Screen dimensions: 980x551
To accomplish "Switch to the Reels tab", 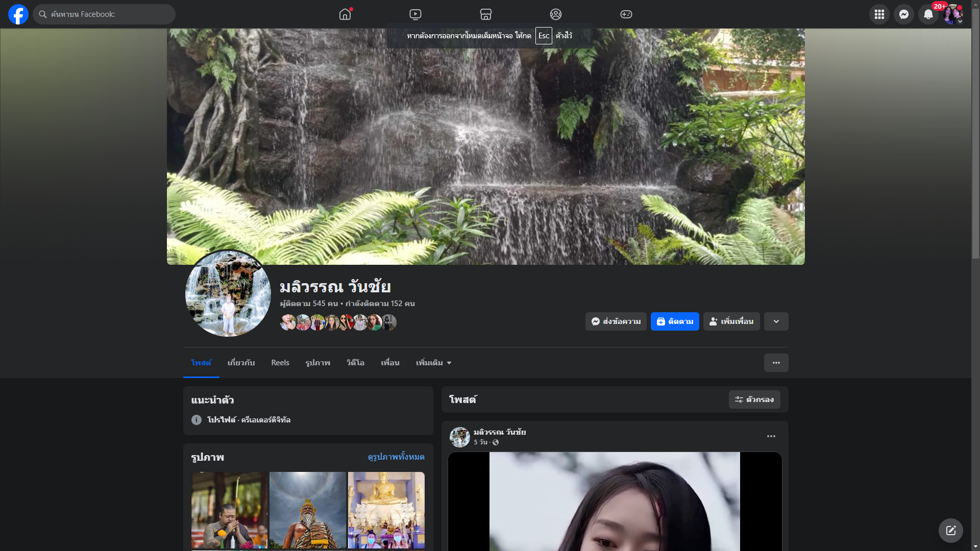I will [x=280, y=363].
